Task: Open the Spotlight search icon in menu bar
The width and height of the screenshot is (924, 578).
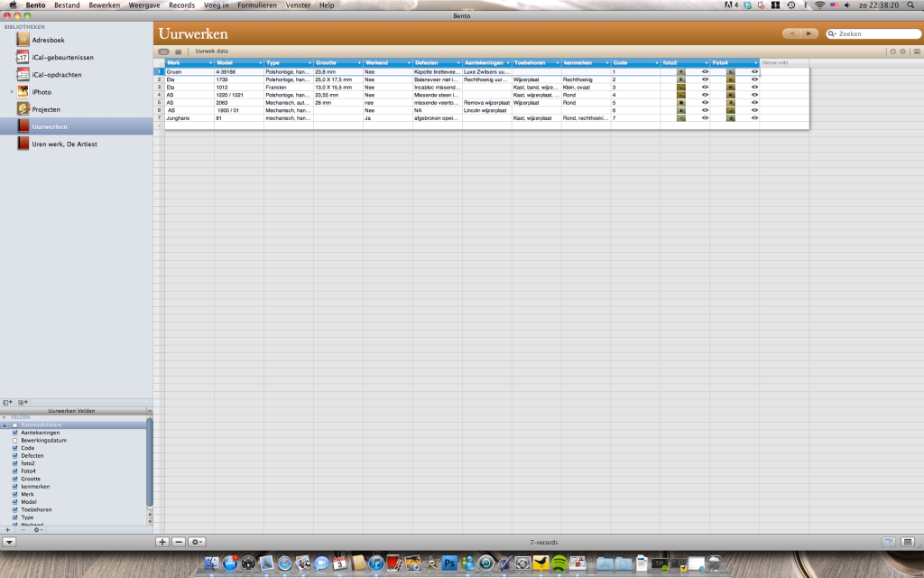Action: point(911,5)
